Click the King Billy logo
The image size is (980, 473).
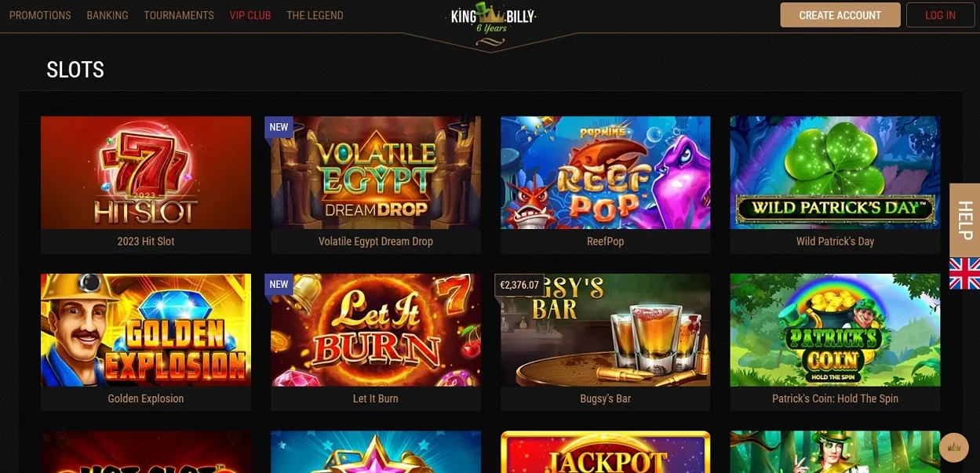(x=492, y=18)
